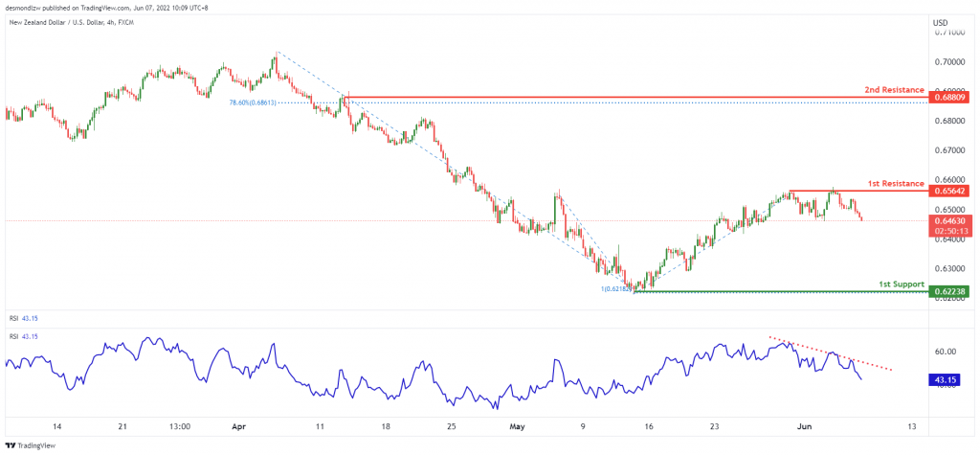This screenshot has height=455, width=980.
Task: Click the 0.65642 first resistance price tag
Action: click(948, 191)
